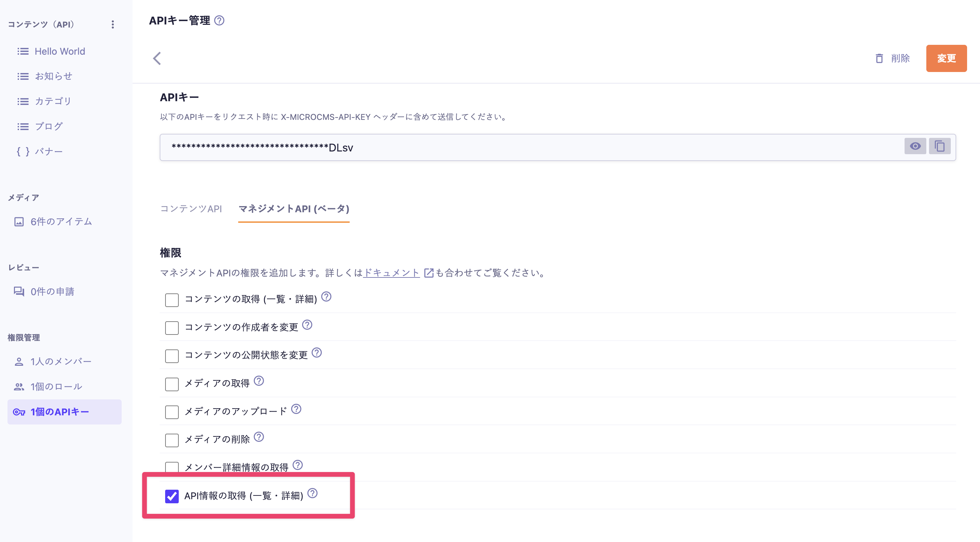Viewport: 980px width, 542px height.
Task: Enable the メディアの削除 permission checkbox
Action: (172, 440)
